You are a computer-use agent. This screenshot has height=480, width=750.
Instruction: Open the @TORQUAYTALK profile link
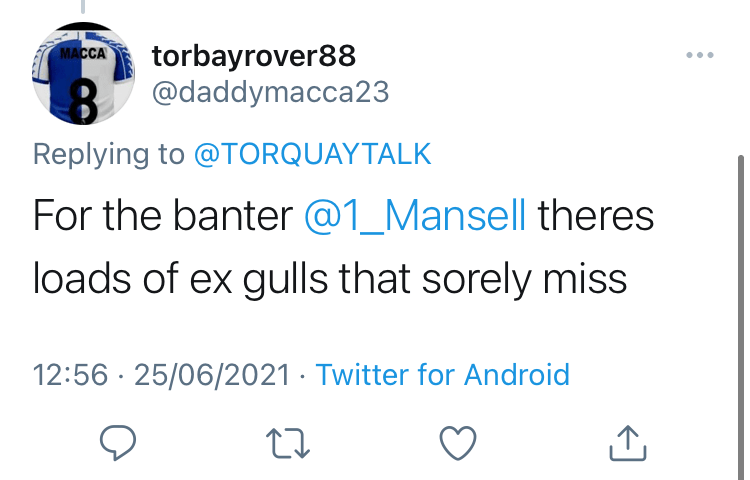(x=312, y=154)
